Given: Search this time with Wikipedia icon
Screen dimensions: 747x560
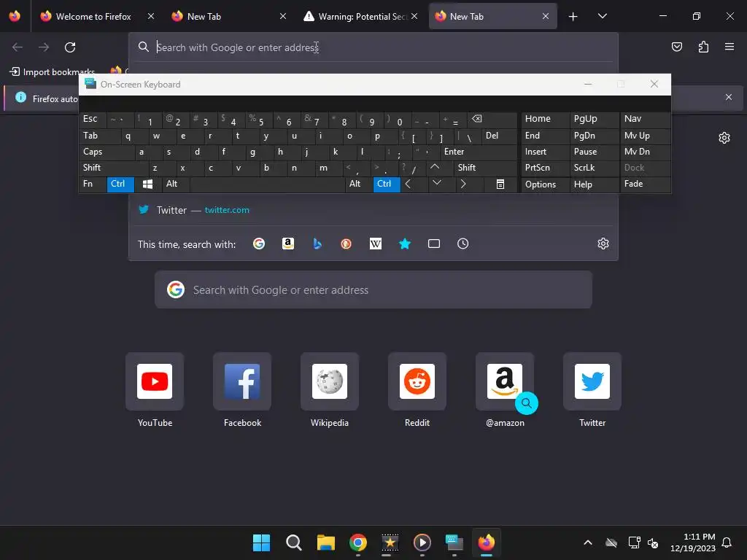Looking at the screenshot, I should [x=376, y=244].
